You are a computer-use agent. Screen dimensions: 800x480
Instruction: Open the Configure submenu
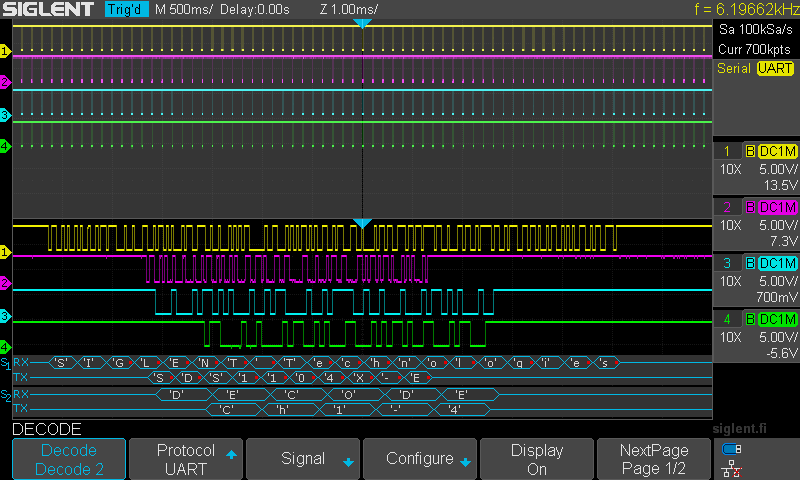click(420, 459)
